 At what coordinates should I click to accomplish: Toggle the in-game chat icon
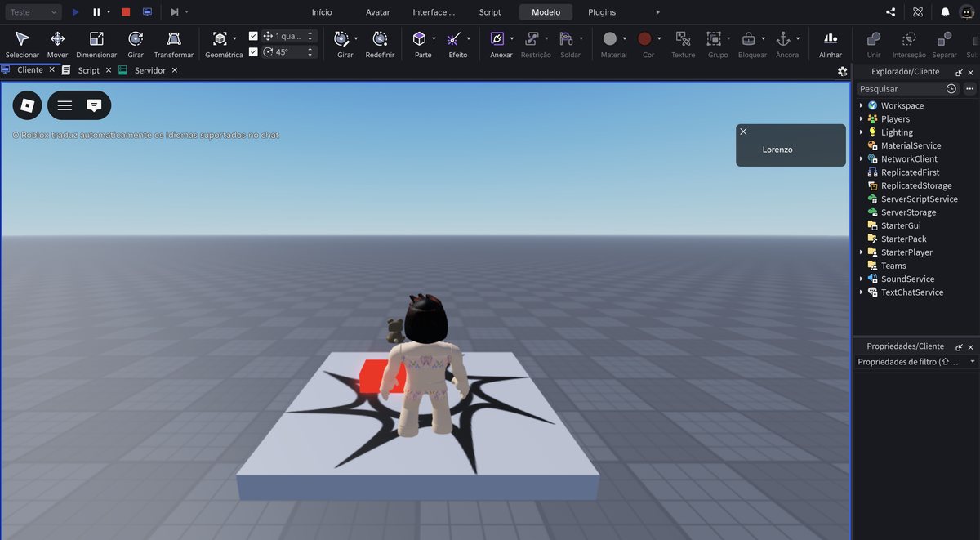(x=94, y=105)
